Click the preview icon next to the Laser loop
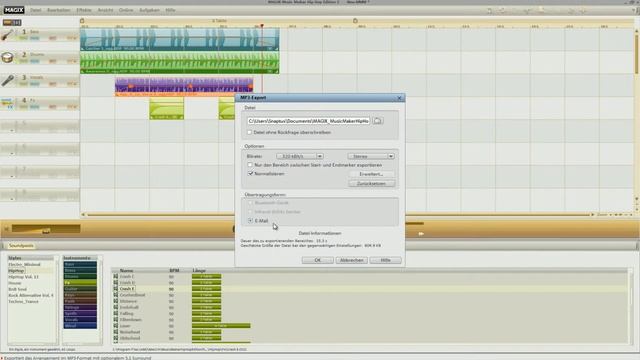 coord(116,326)
